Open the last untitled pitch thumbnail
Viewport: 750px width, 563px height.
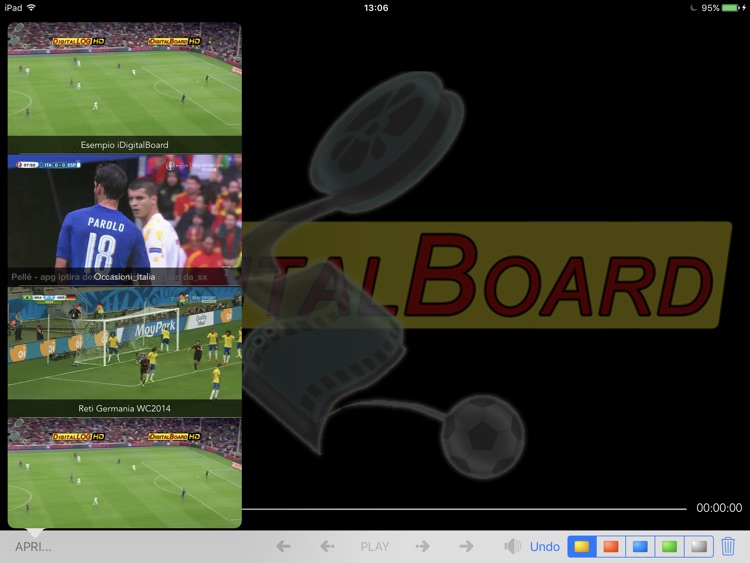pos(125,473)
